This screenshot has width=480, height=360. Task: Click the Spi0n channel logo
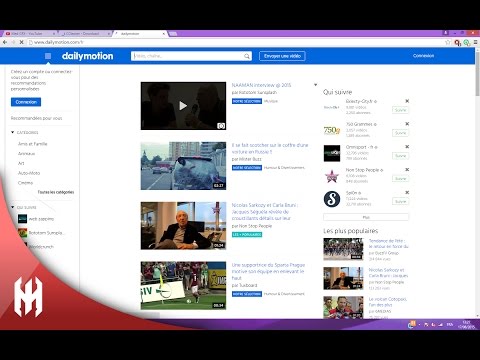click(332, 199)
